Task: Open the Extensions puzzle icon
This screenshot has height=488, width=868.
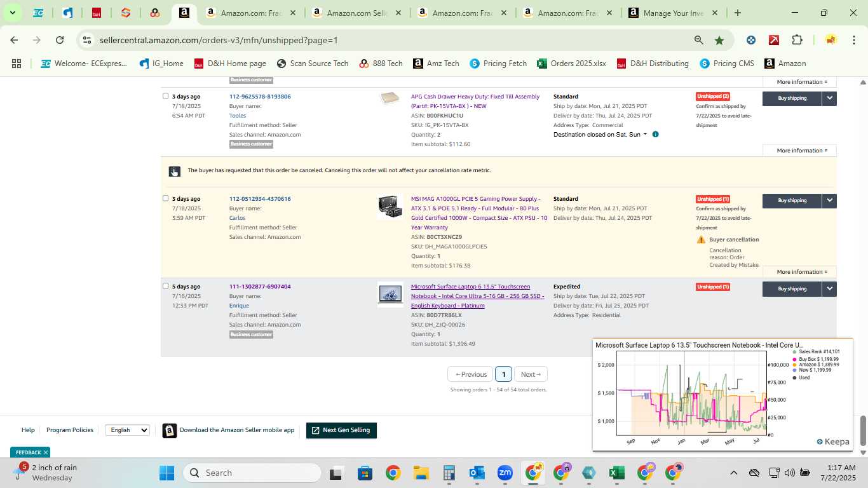Action: [x=797, y=40]
